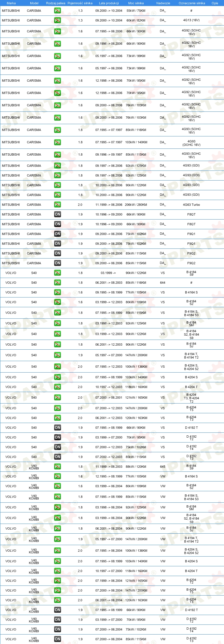The height and width of the screenshot is (644, 224).
Task: Select the 206kW / 280KM power cell
Action: pyautogui.click(x=136, y=205)
